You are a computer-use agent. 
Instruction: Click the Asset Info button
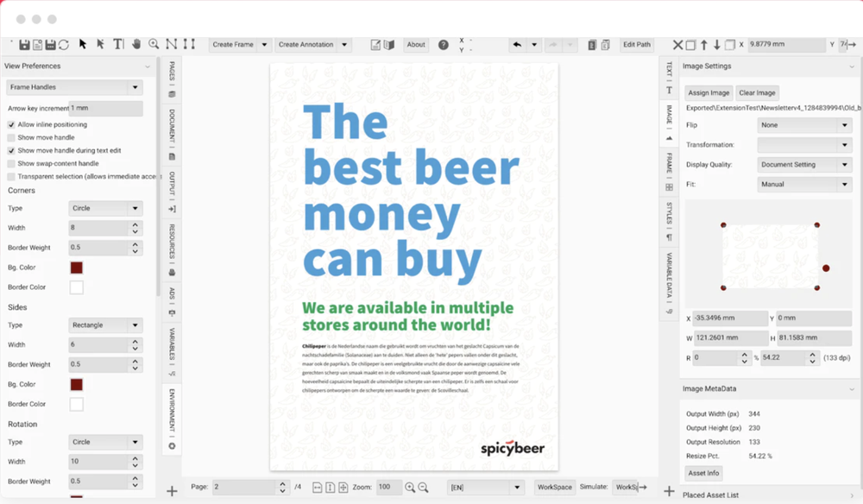click(x=703, y=473)
